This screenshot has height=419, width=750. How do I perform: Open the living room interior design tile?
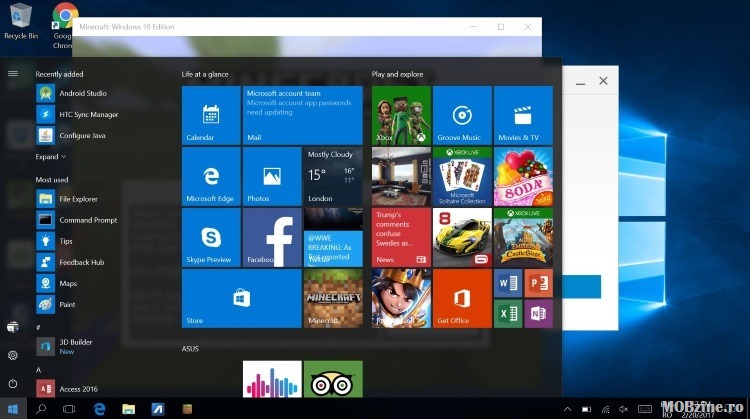401,176
